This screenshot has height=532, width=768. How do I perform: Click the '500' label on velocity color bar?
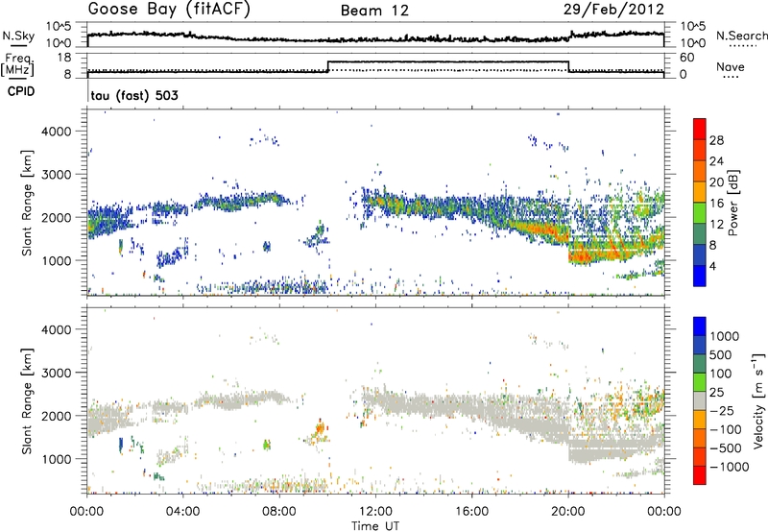(x=721, y=354)
